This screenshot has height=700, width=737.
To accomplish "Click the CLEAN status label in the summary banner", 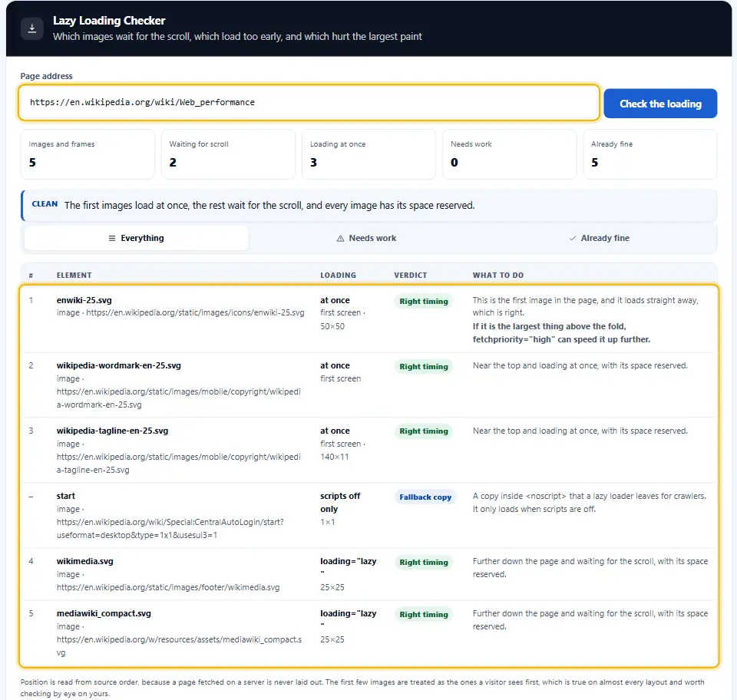I will pyautogui.click(x=45, y=204).
